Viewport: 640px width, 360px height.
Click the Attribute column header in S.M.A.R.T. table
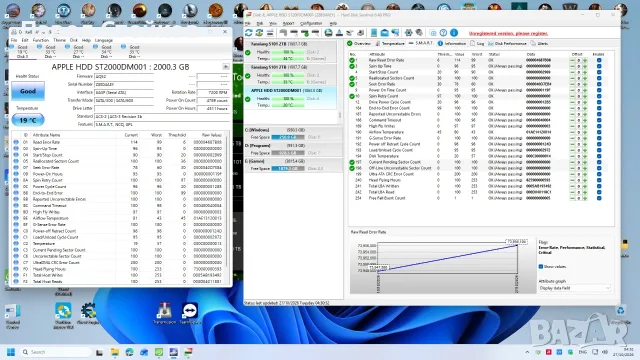coord(377,54)
